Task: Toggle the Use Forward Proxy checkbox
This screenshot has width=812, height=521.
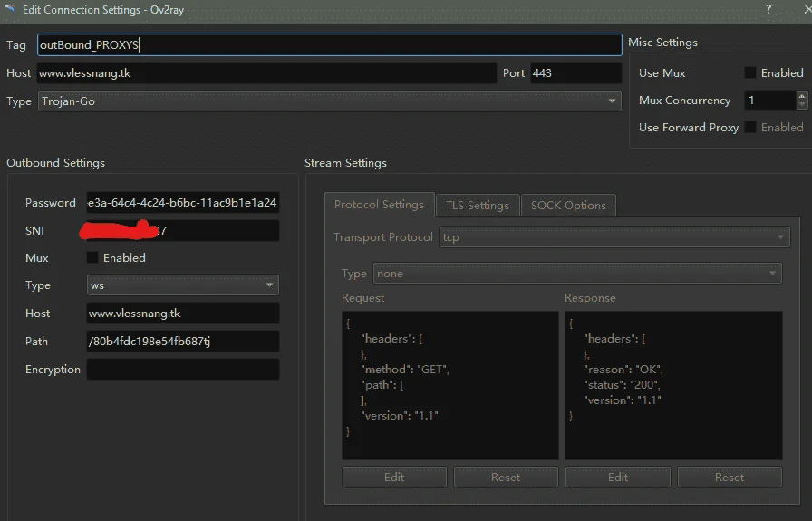Action: tap(749, 128)
